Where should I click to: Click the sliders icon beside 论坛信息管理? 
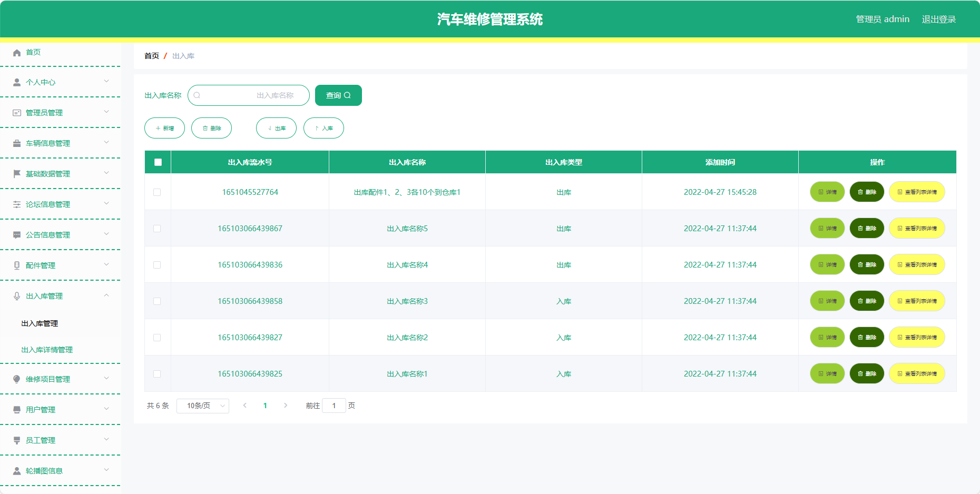coord(17,204)
